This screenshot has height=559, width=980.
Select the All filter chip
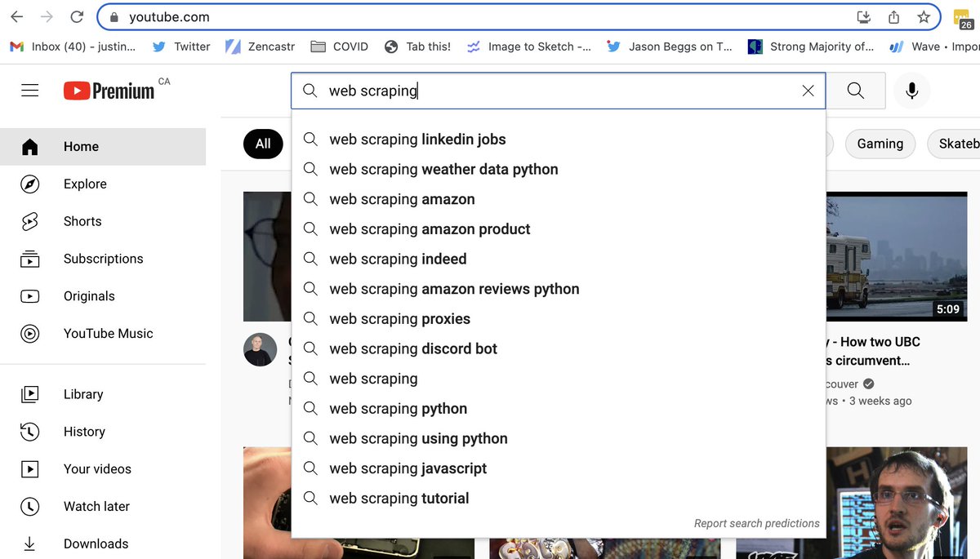tap(263, 144)
